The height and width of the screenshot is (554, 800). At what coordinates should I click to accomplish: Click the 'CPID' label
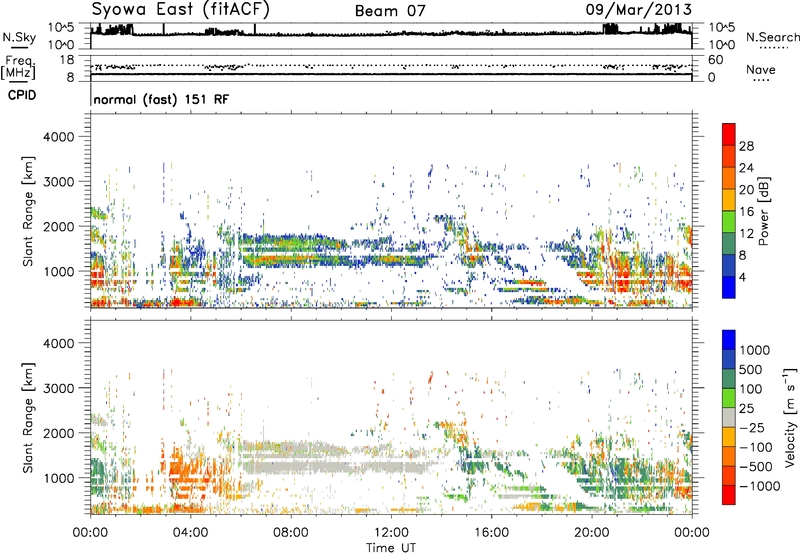click(x=22, y=95)
